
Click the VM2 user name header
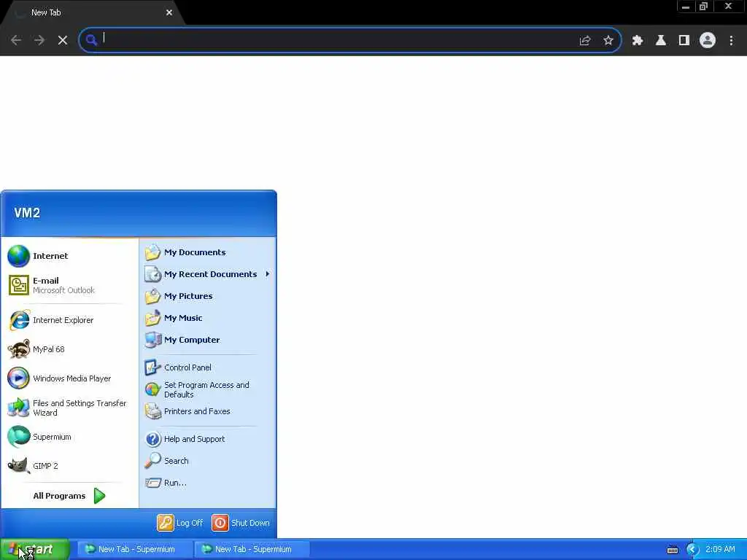pyautogui.click(x=27, y=213)
